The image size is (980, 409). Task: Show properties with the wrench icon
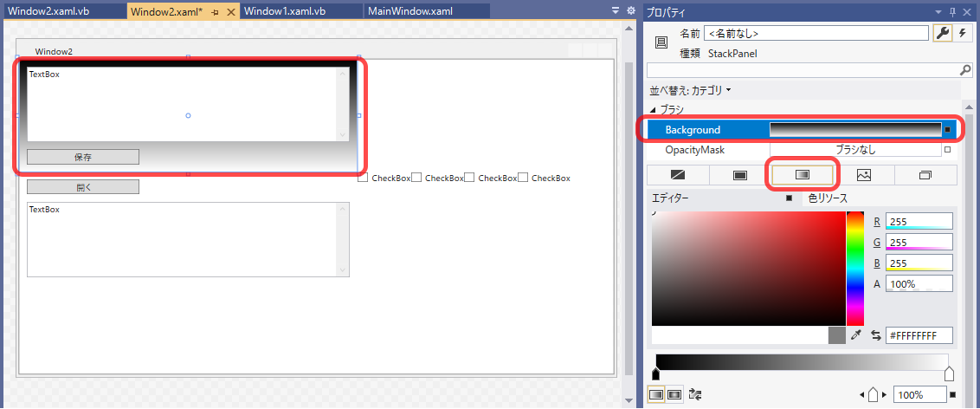point(943,33)
